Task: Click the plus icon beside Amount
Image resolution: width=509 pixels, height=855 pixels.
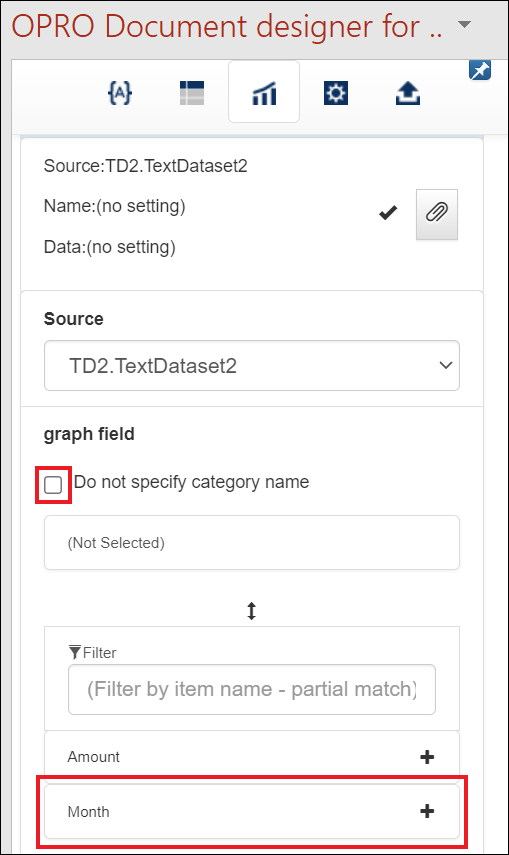Action: pos(427,756)
